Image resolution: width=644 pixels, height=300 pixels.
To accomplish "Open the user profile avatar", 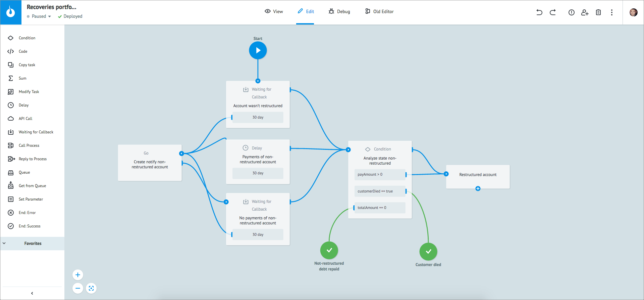I will coord(633,12).
